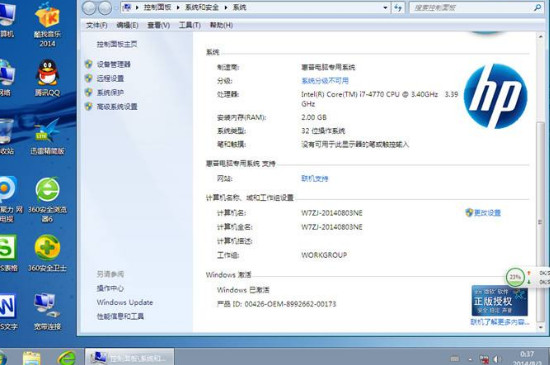Click the vertical scrollbar down arrow
This screenshot has height=365, width=550.
click(x=541, y=327)
